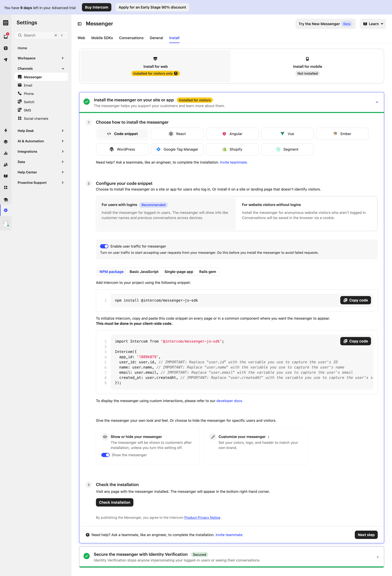
Task: Select the Code snippet install method
Action: tap(122, 134)
